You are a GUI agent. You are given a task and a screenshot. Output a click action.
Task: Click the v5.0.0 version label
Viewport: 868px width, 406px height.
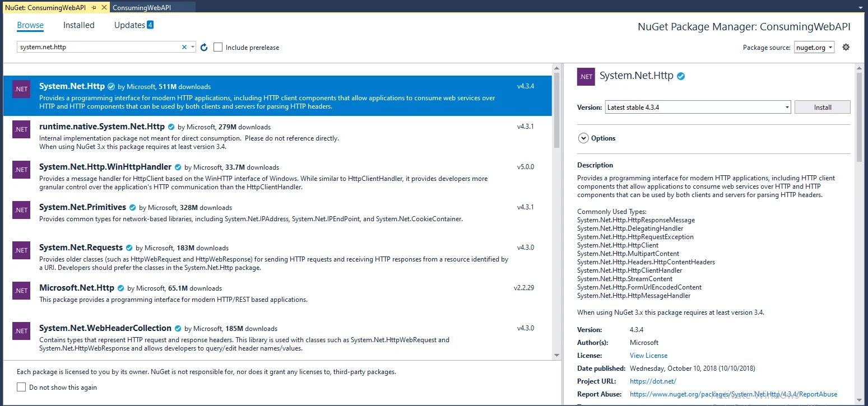(x=526, y=167)
